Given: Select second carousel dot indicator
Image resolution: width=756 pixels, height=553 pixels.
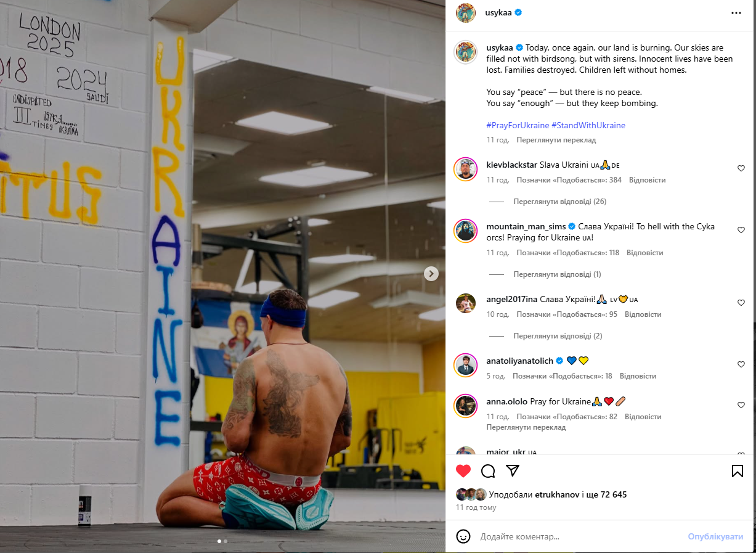Looking at the screenshot, I should (x=226, y=541).
